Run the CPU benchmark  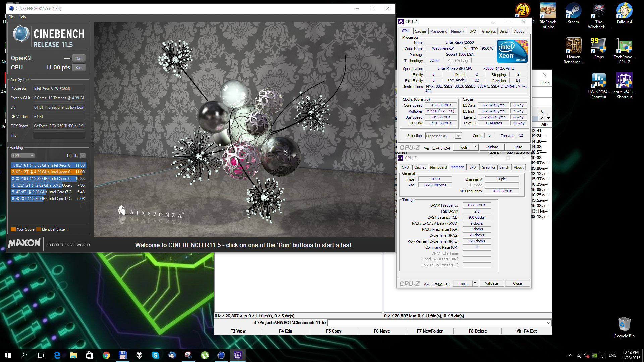tap(79, 67)
